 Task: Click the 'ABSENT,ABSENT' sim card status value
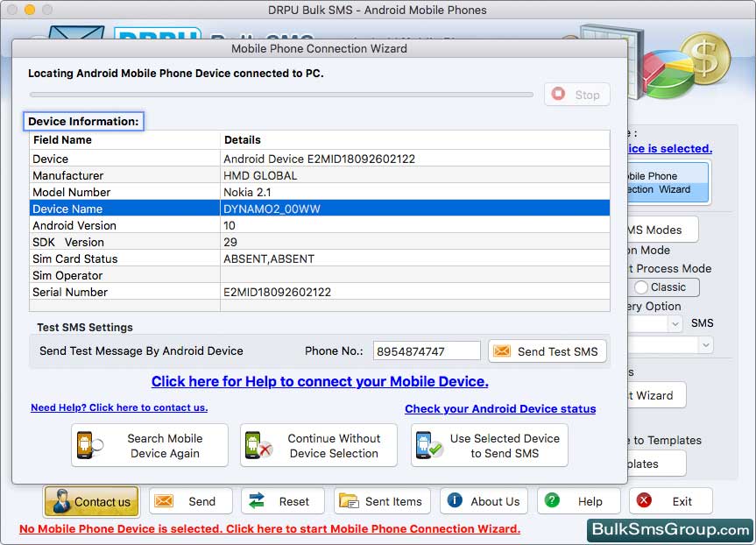click(x=269, y=259)
